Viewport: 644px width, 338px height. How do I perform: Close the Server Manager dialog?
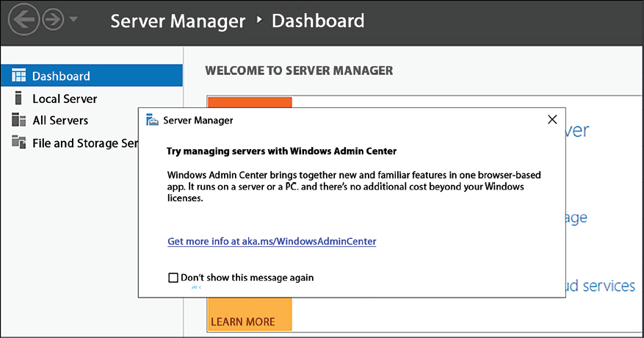click(552, 119)
